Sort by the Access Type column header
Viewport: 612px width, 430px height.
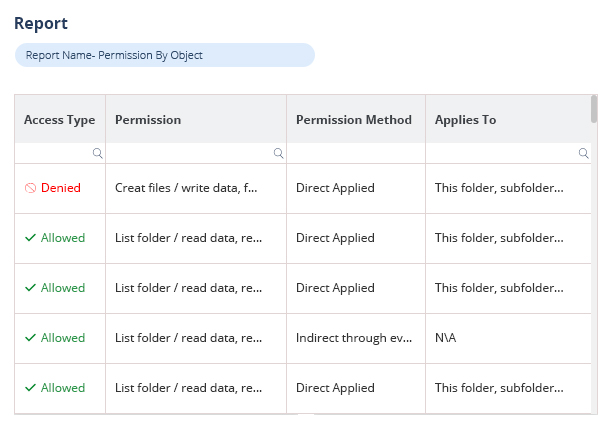[x=60, y=120]
